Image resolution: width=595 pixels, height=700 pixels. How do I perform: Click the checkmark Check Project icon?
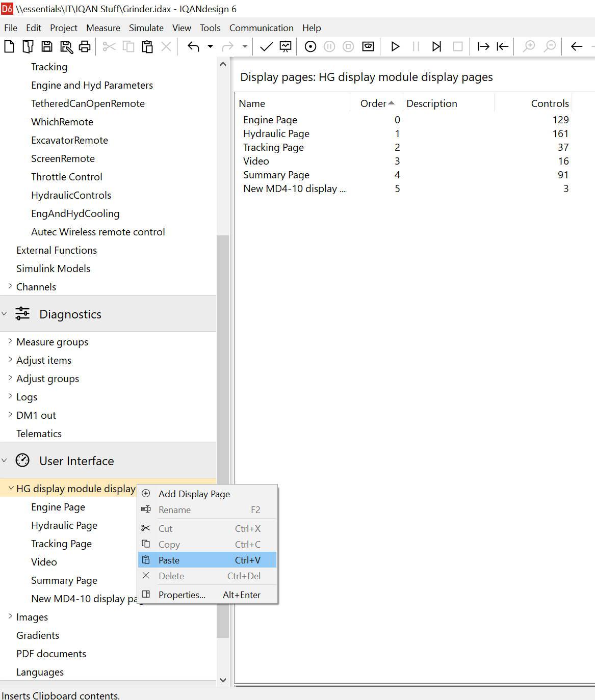click(x=266, y=47)
